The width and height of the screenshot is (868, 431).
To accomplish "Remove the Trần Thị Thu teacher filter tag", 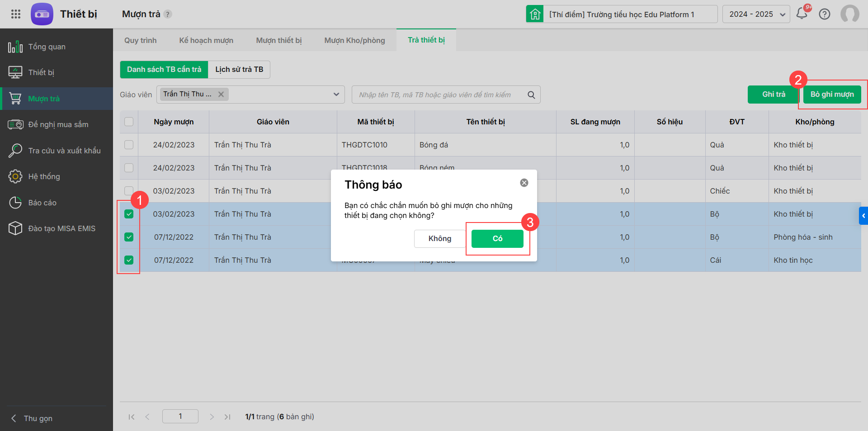I will click(x=221, y=95).
